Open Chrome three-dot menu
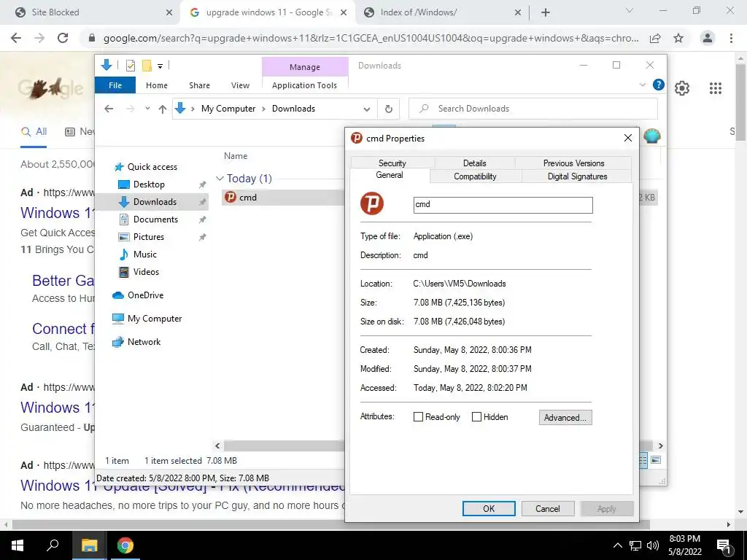This screenshot has height=560, width=747. tap(731, 38)
